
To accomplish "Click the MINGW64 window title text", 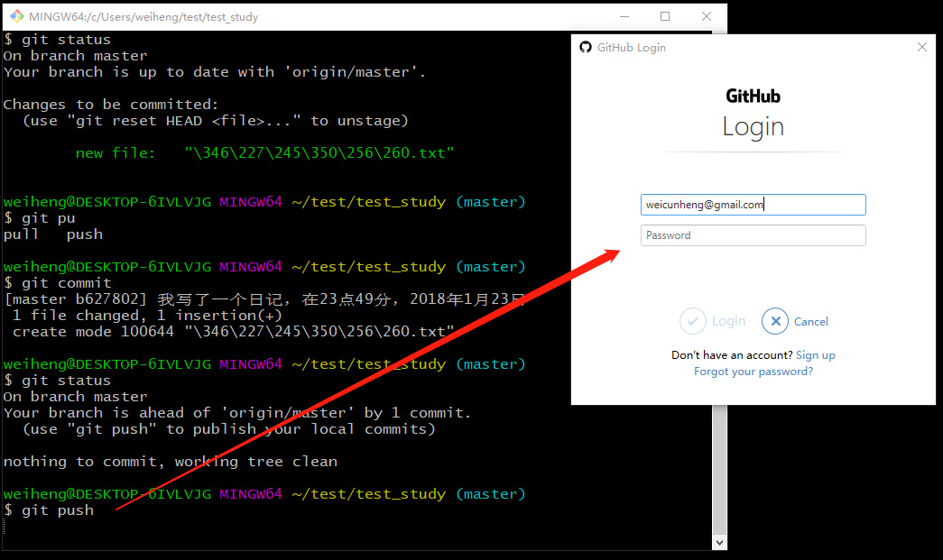I will pyautogui.click(x=143, y=17).
